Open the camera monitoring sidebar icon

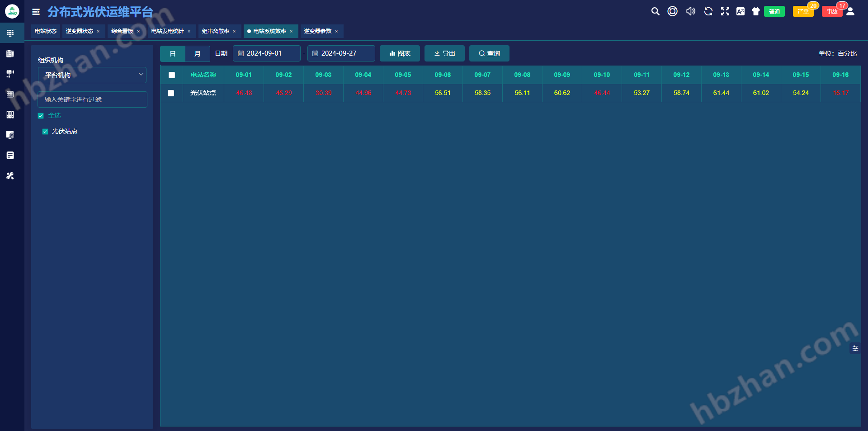(x=10, y=74)
